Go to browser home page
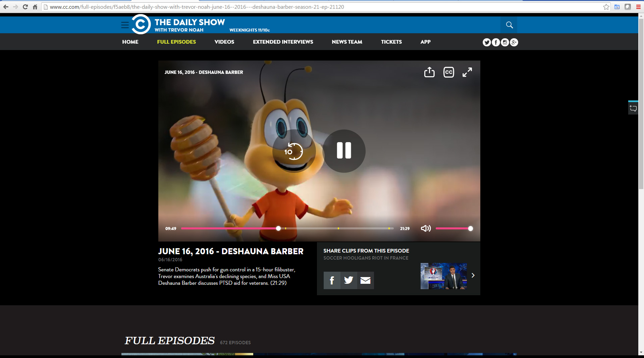The width and height of the screenshot is (644, 358). point(35,7)
